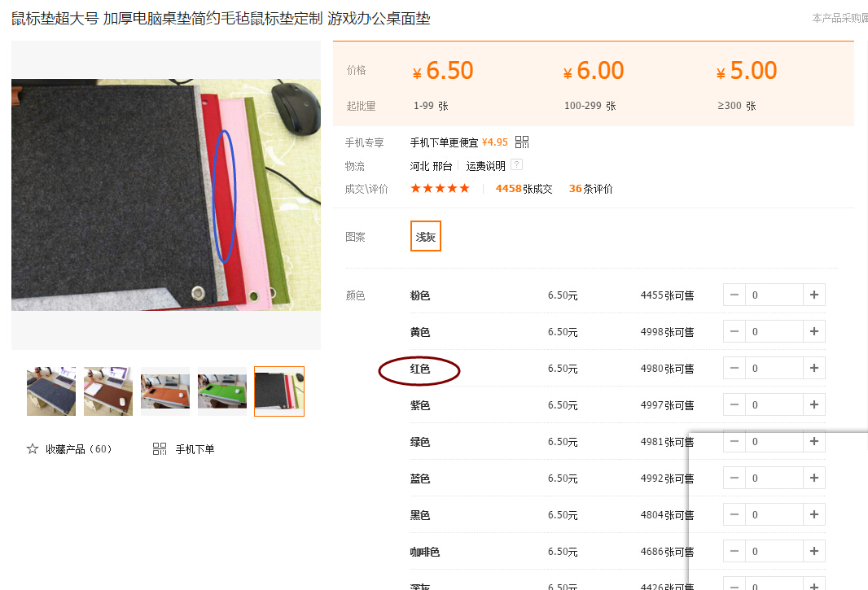Select the first thumbnail with grey desk mat
The image size is (868, 590).
pyautogui.click(x=51, y=391)
